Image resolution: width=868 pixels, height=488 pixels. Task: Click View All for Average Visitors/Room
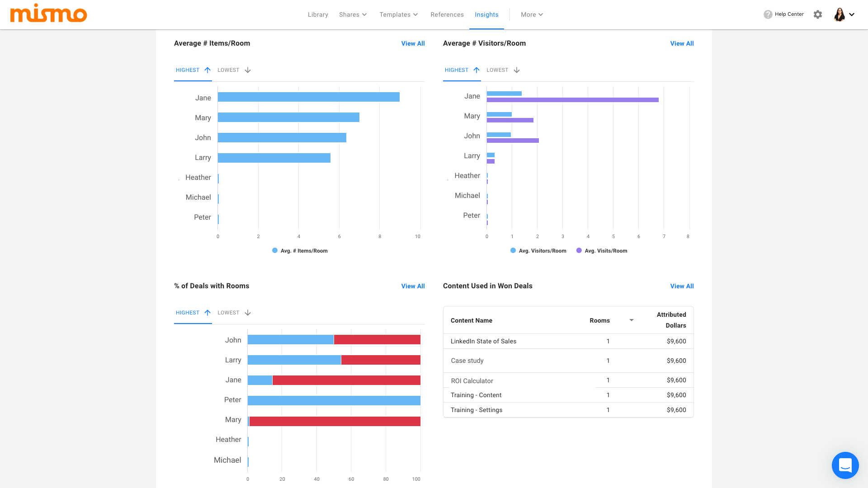tap(682, 43)
